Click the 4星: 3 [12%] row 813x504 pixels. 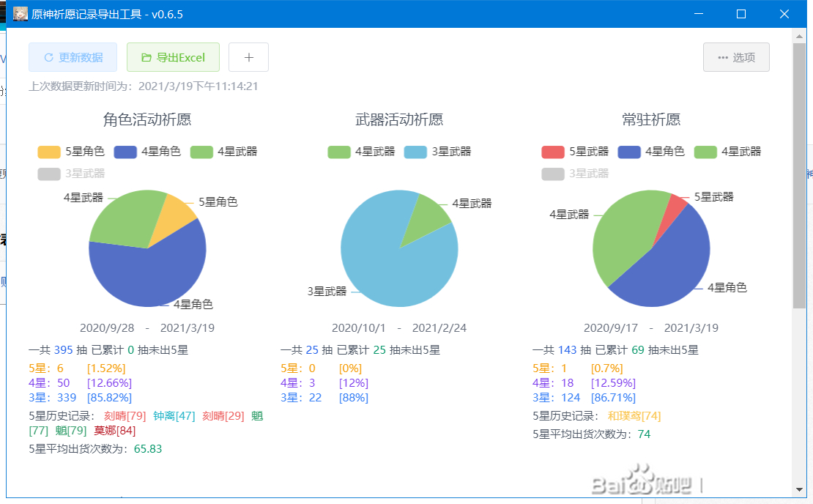[x=324, y=382]
